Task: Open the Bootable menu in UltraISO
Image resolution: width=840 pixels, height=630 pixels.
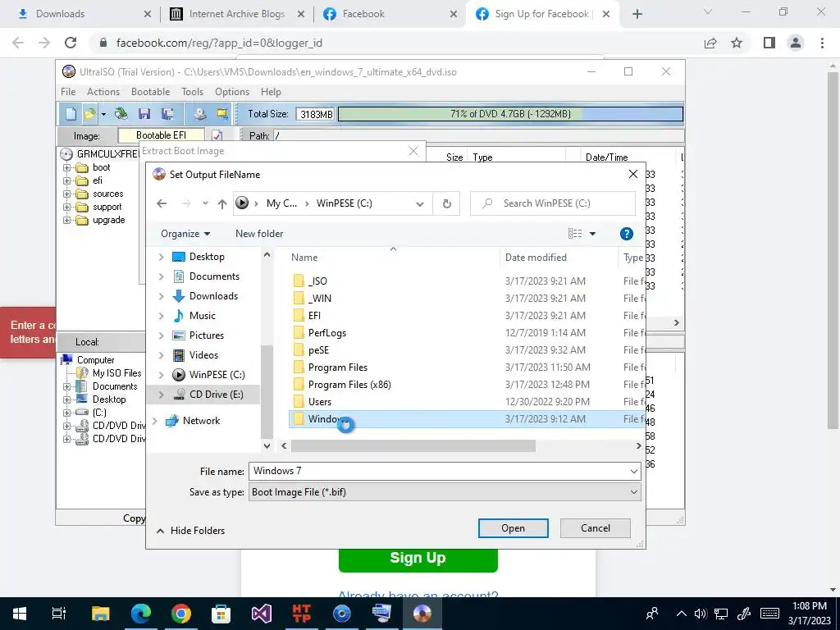Action: coord(151,92)
